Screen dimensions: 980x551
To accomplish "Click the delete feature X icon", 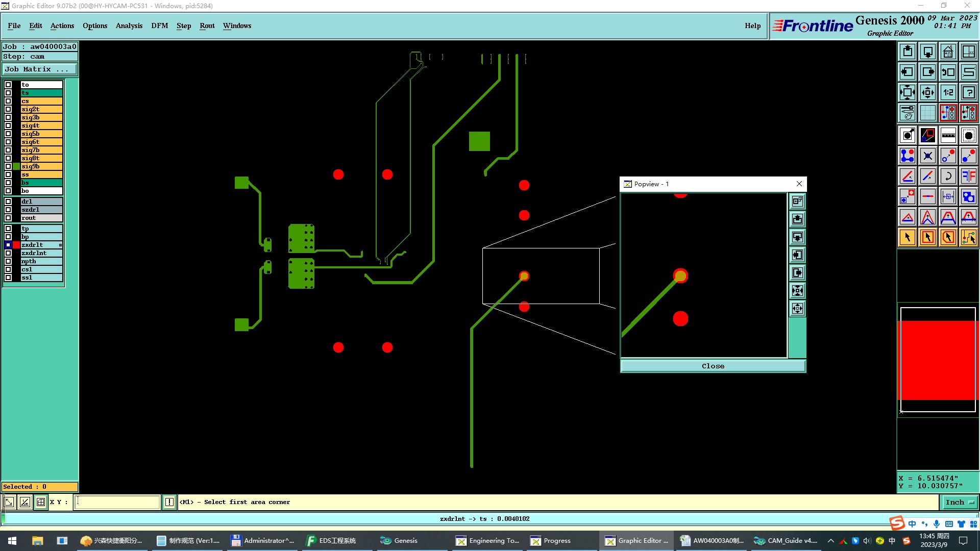I will 927,156.
